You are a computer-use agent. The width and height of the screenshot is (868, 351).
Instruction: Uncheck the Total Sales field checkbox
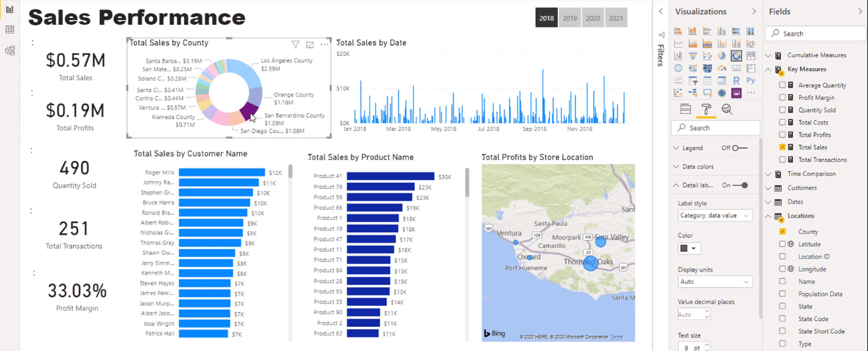(x=783, y=147)
